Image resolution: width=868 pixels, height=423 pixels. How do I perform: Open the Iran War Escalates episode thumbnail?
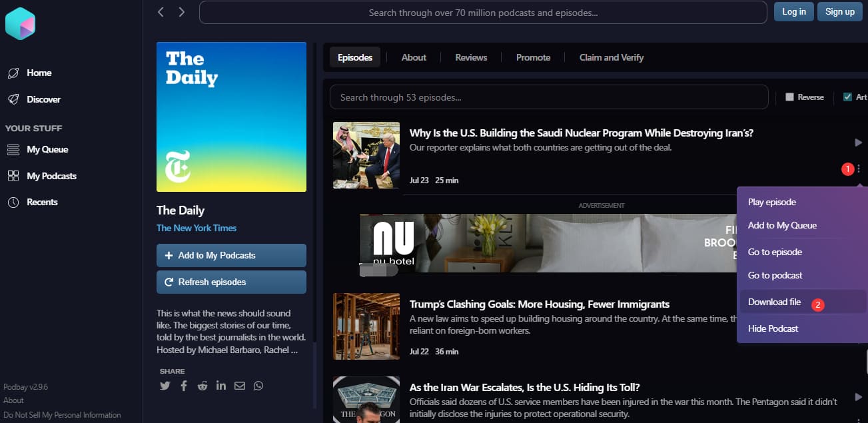(x=366, y=400)
